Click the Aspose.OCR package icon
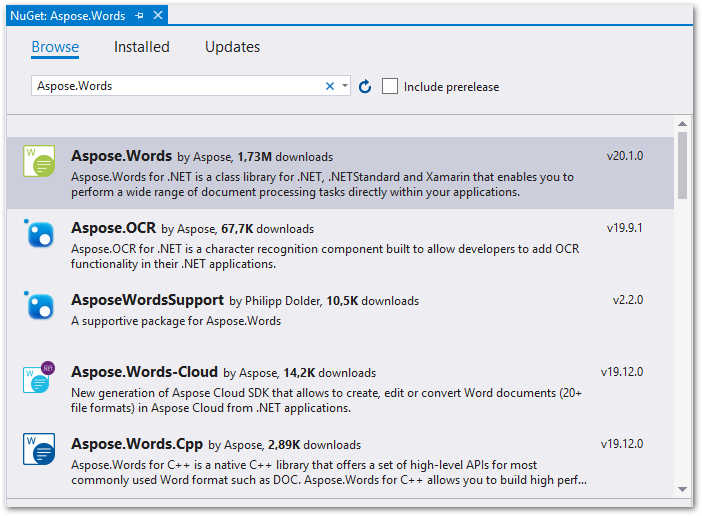Screen dimensions: 702x516 coord(40,235)
